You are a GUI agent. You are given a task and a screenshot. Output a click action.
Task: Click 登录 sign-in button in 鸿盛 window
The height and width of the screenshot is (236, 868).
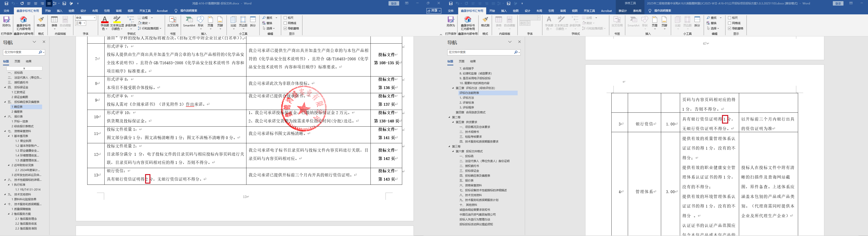394,3
